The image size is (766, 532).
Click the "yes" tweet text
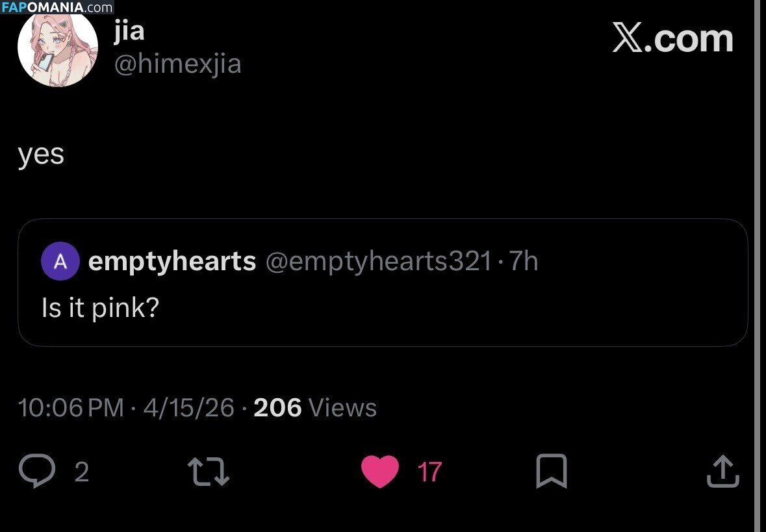[x=41, y=155]
